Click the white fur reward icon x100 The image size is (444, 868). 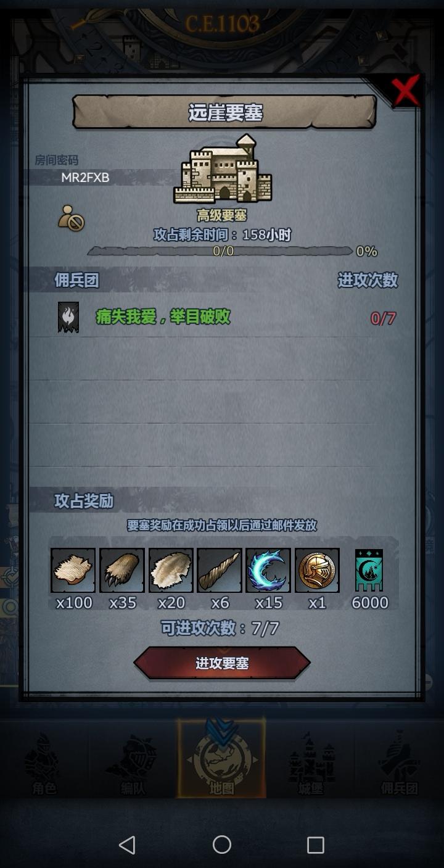pos(73,570)
